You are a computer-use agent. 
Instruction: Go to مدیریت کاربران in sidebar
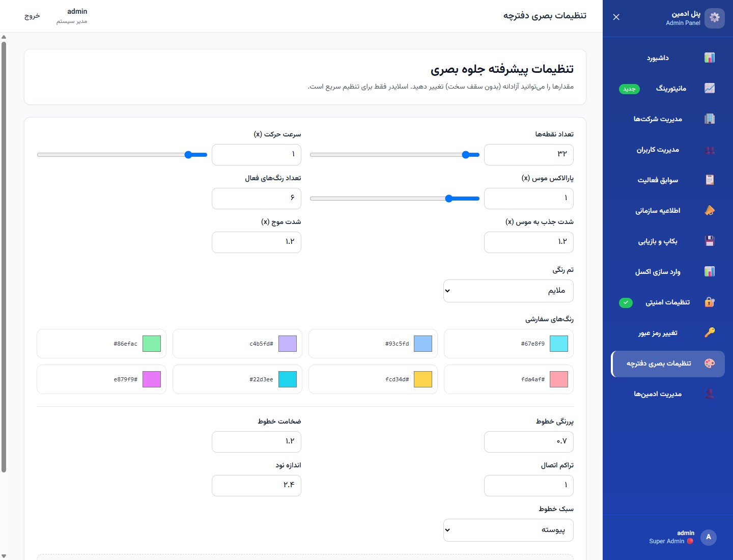[x=668, y=150]
